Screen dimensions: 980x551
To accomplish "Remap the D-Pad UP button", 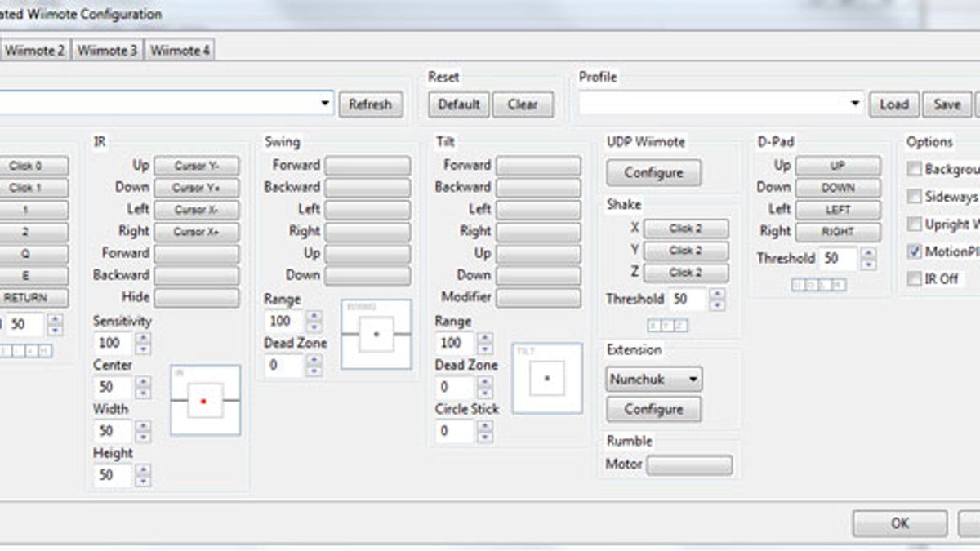I will 838,166.
